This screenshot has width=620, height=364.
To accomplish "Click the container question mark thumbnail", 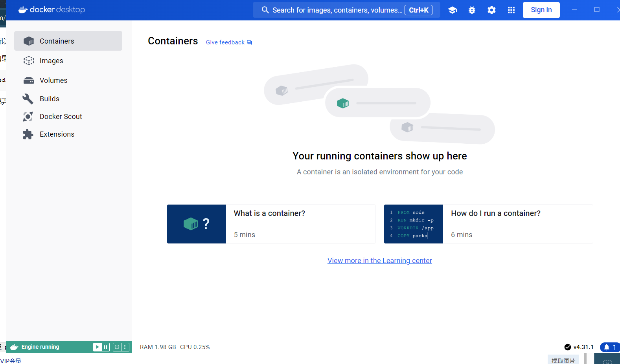I will (197, 224).
